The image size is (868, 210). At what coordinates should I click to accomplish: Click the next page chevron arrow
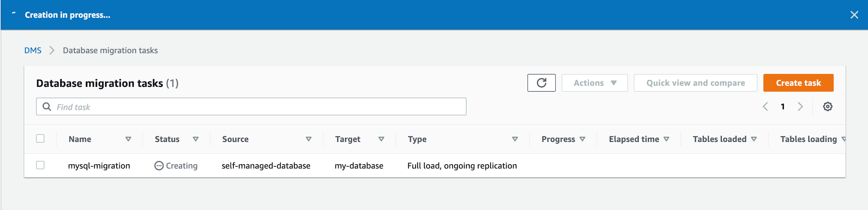point(800,107)
